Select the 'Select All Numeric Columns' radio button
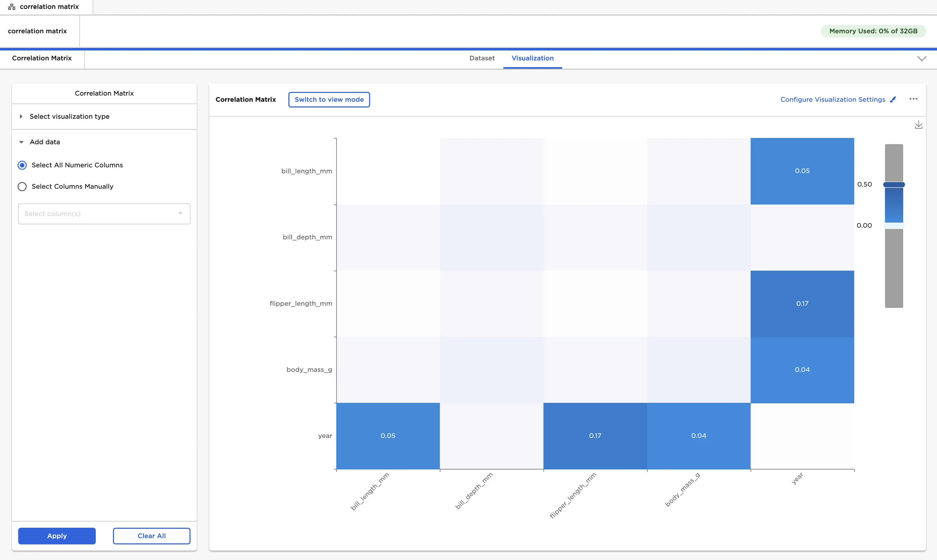The height and width of the screenshot is (560, 937). click(x=22, y=165)
